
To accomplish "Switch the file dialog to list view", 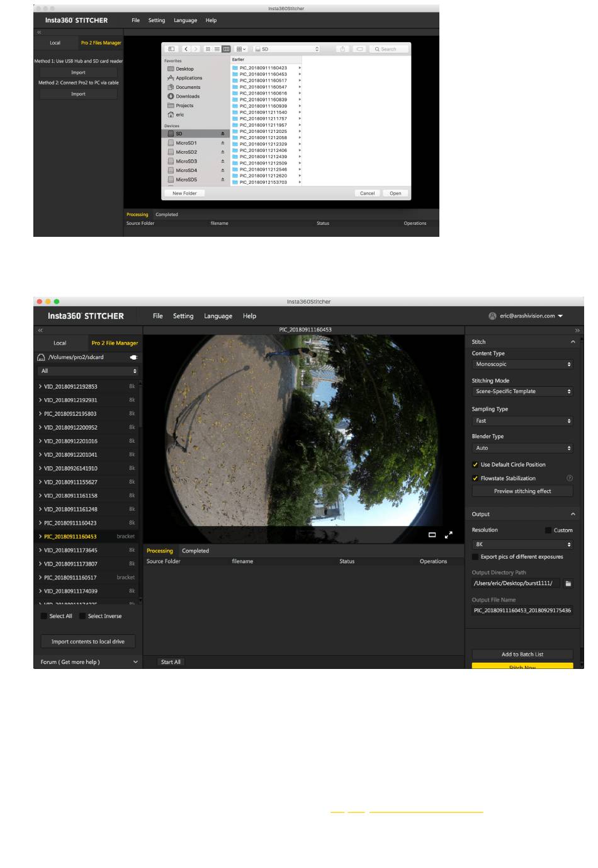I will tap(217, 49).
